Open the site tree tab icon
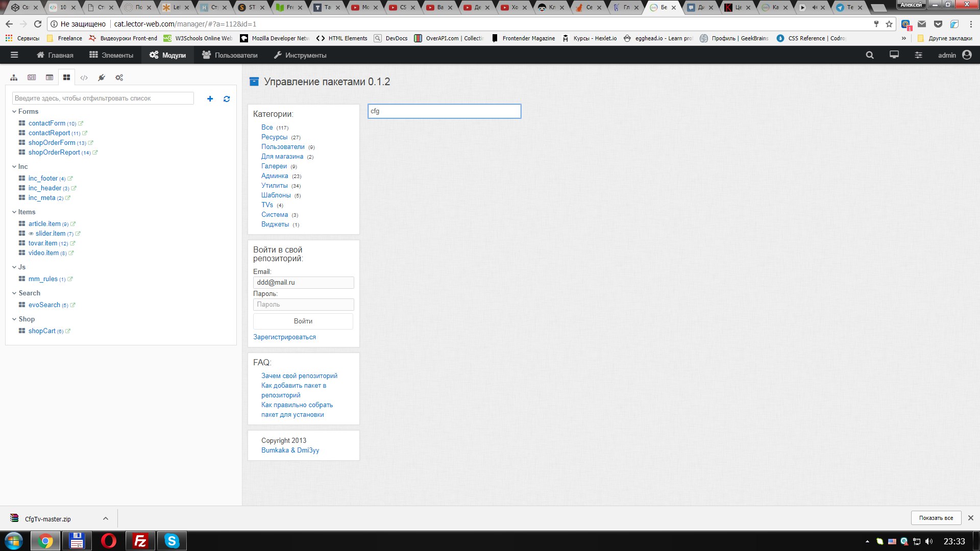980x551 pixels. pyautogui.click(x=14, y=78)
